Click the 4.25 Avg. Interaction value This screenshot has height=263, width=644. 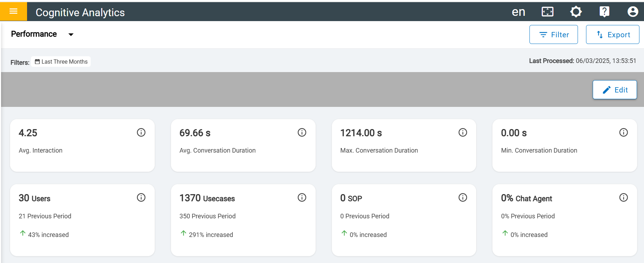28,133
